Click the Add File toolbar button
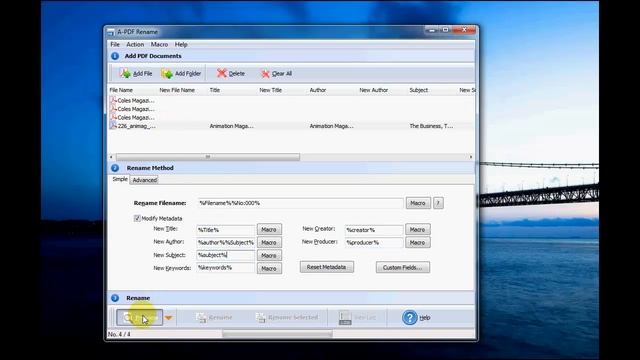 (136, 73)
